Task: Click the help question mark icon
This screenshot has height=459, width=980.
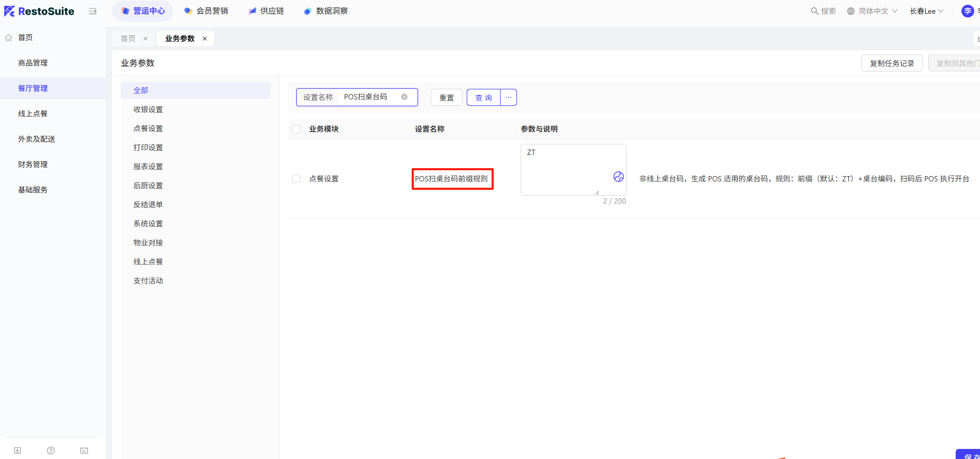Action: [51, 451]
